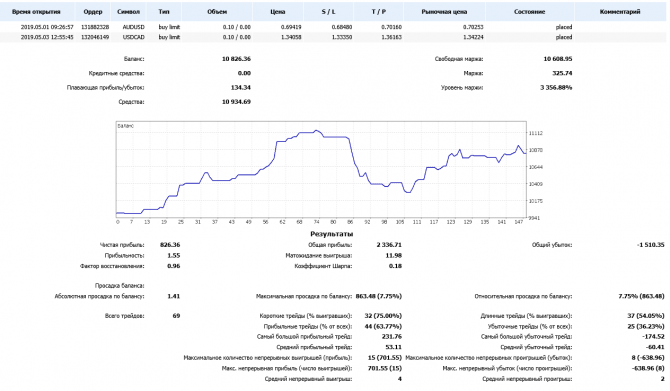Image resolution: width=670 pixels, height=391 pixels.
Task: Click the Рыночная цена column header
Action: [444, 12]
